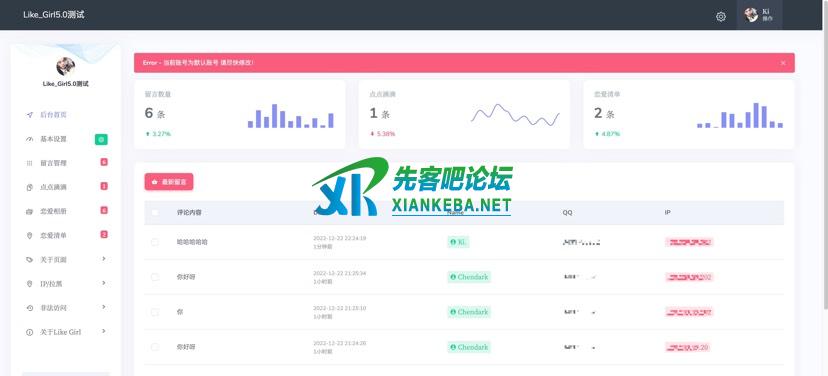828x376 pixels.
Task: Click the camera icon beside 恋爱相册
Action: 30,211
